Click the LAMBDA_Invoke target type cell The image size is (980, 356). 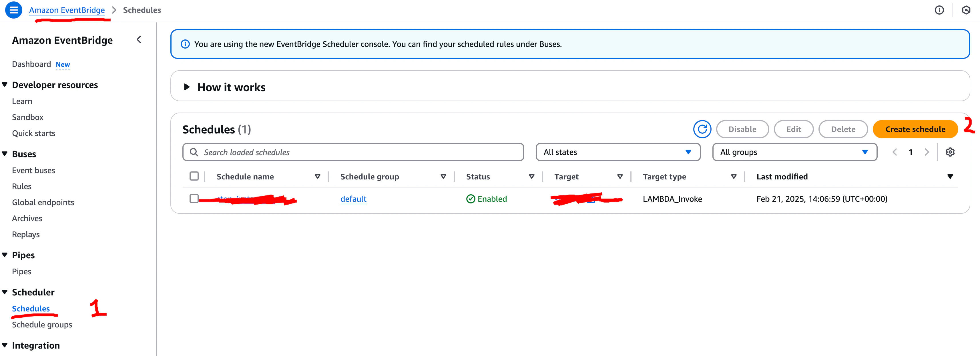[672, 199]
